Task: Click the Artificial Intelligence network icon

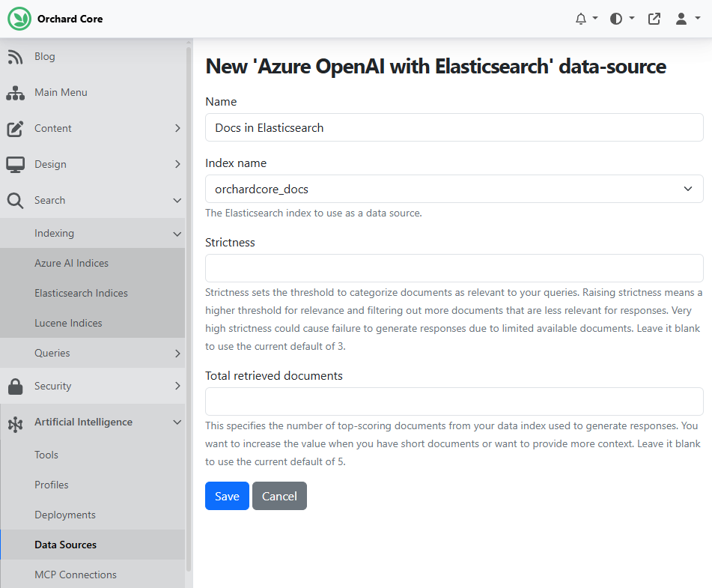Action: (x=15, y=425)
